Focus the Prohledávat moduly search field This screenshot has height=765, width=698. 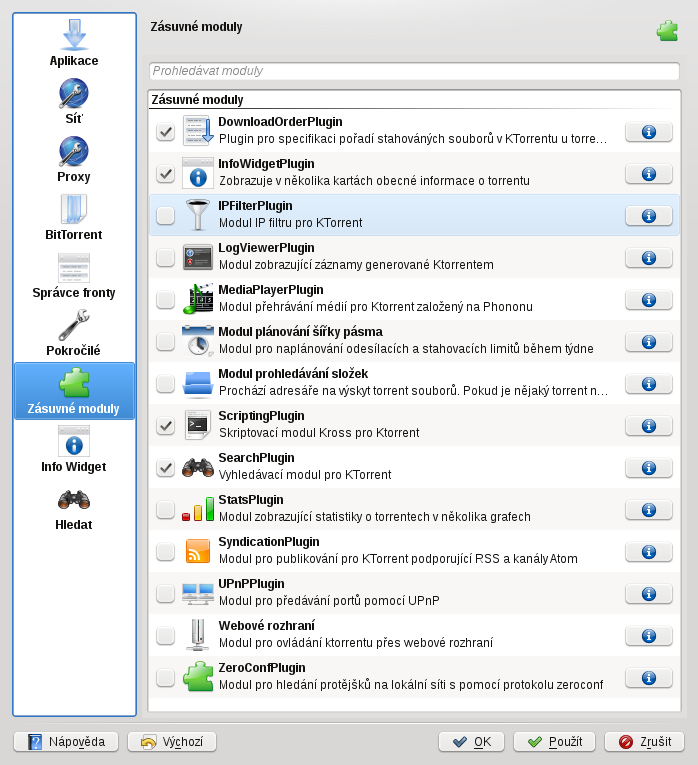(414, 71)
